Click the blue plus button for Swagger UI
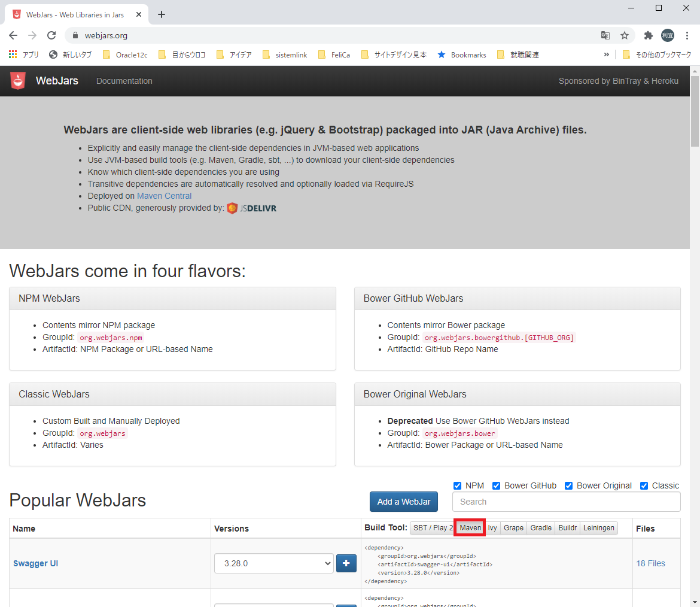The height and width of the screenshot is (607, 700). pyautogui.click(x=346, y=563)
